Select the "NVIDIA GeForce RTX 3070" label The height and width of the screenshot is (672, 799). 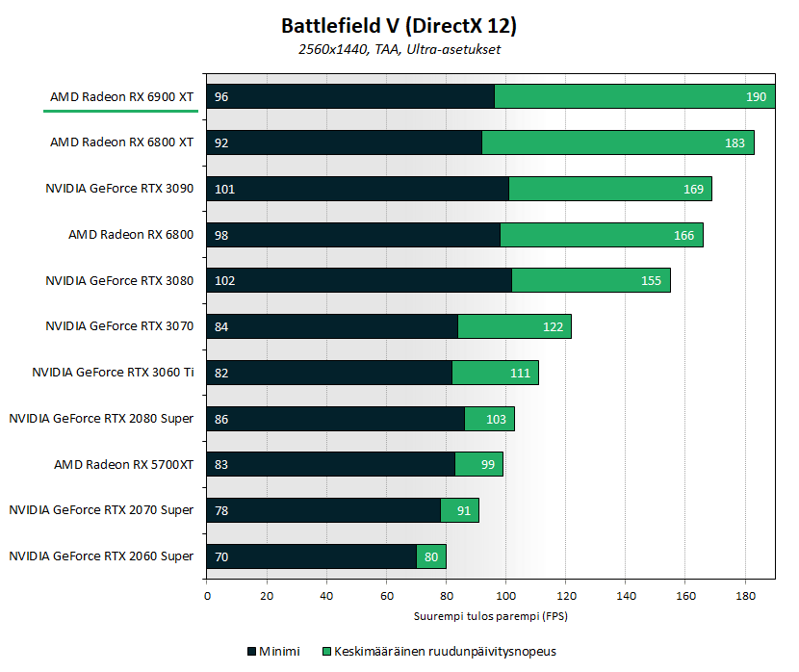point(119,326)
